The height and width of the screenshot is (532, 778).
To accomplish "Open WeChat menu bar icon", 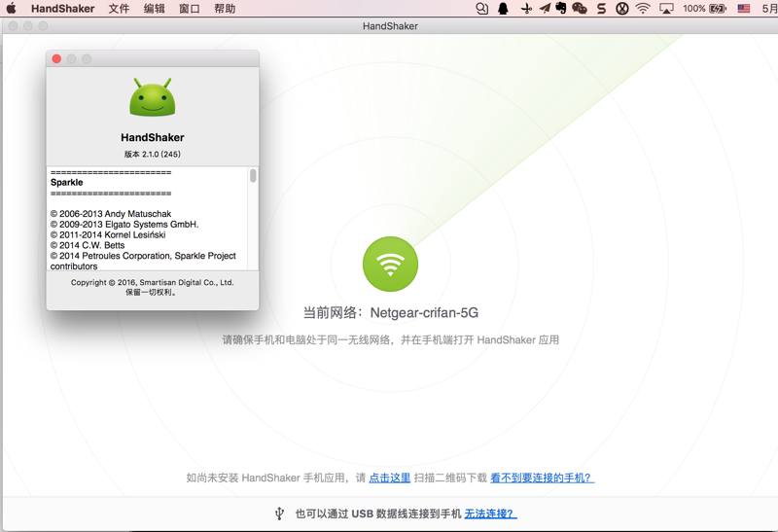I will click(580, 8).
